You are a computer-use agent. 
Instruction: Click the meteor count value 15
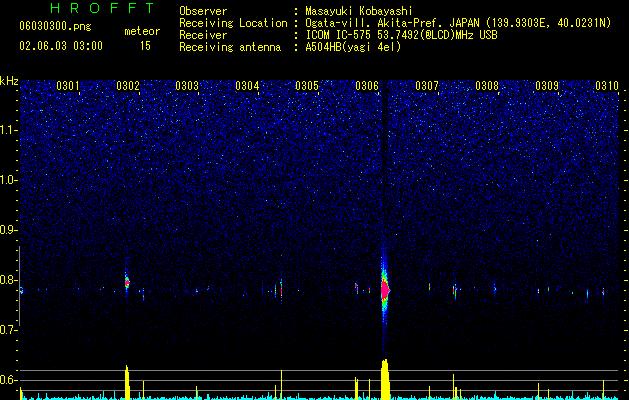click(x=145, y=46)
